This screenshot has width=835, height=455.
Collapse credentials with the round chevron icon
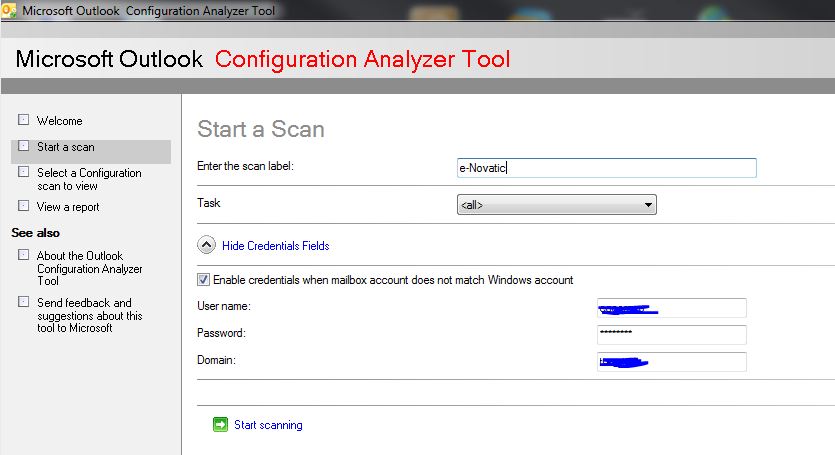click(207, 245)
